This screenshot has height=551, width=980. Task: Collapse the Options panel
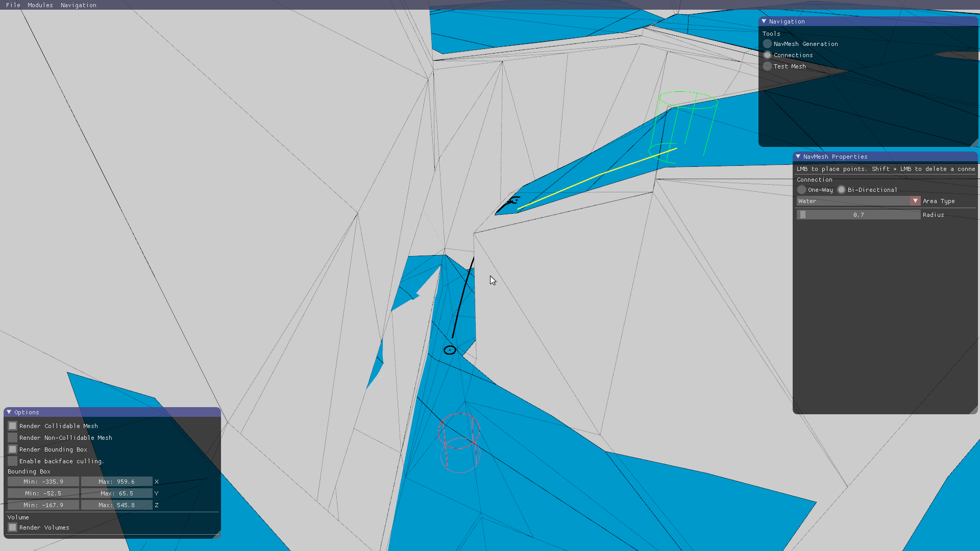[9, 412]
